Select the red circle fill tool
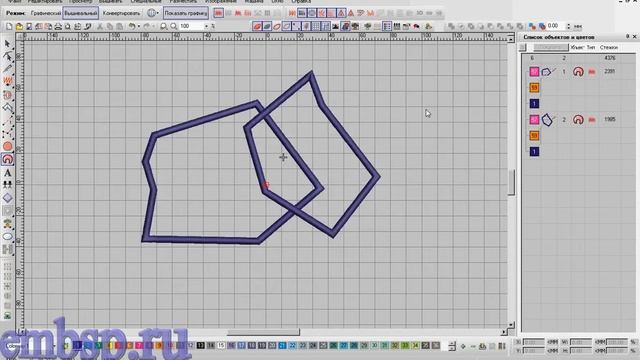This screenshot has height=360, width=640. point(7,146)
